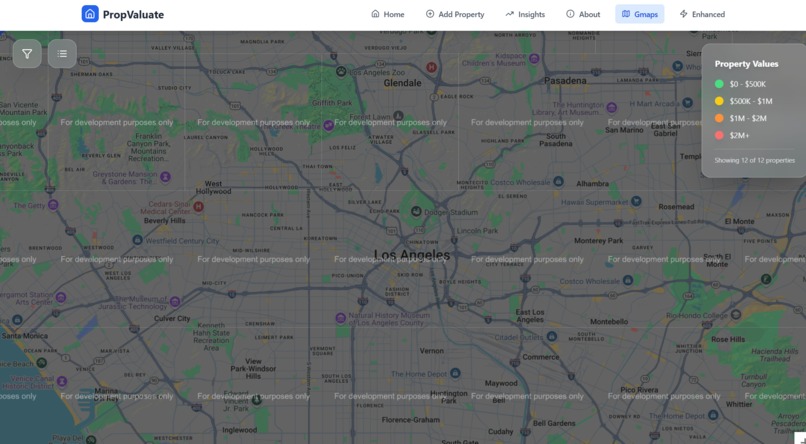Image resolution: width=806 pixels, height=444 pixels.
Task: Click the orange $1M - $2M legend dot
Action: click(719, 118)
